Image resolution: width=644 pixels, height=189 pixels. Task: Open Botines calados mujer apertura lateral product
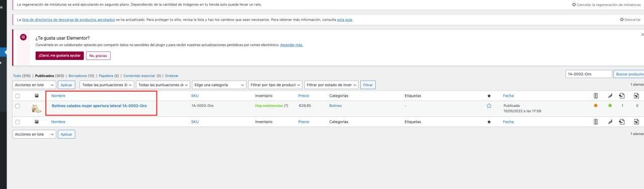pyautogui.click(x=99, y=105)
